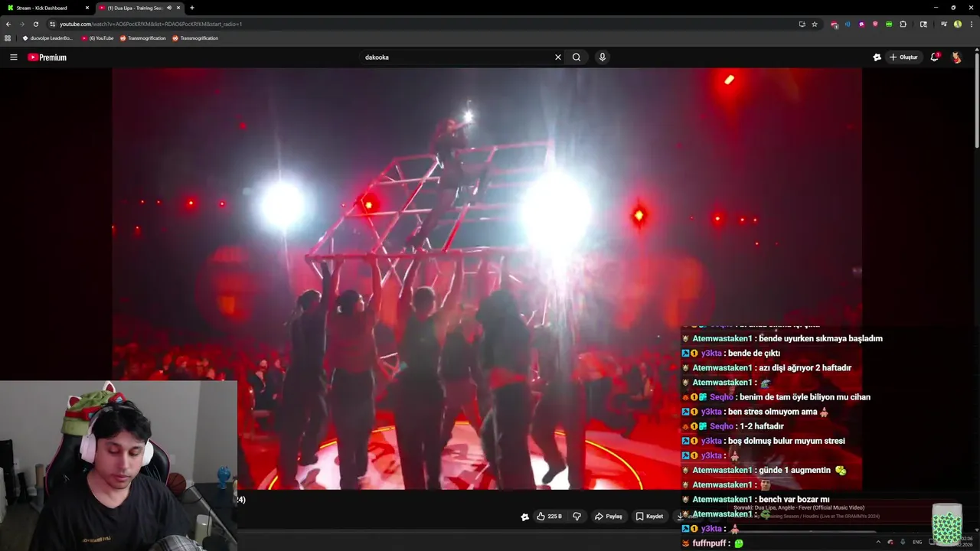
Task: Open the first Transmogrification bookmark
Action: [142, 38]
